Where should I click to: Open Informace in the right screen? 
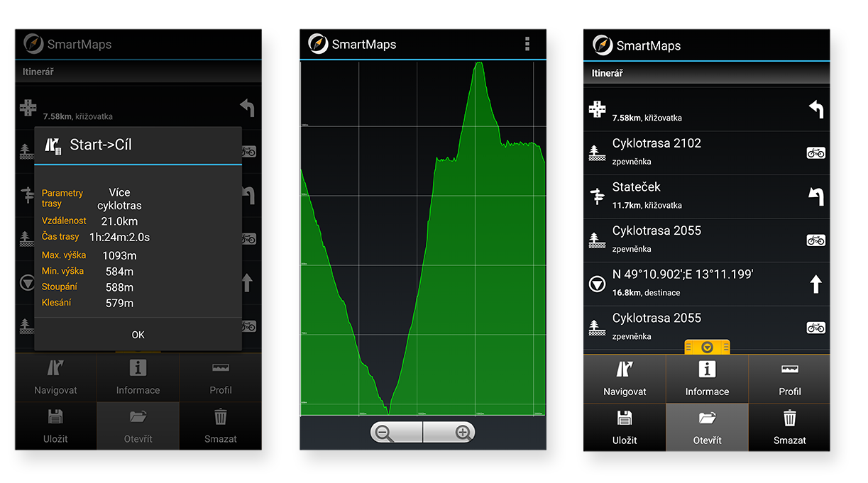click(x=707, y=379)
